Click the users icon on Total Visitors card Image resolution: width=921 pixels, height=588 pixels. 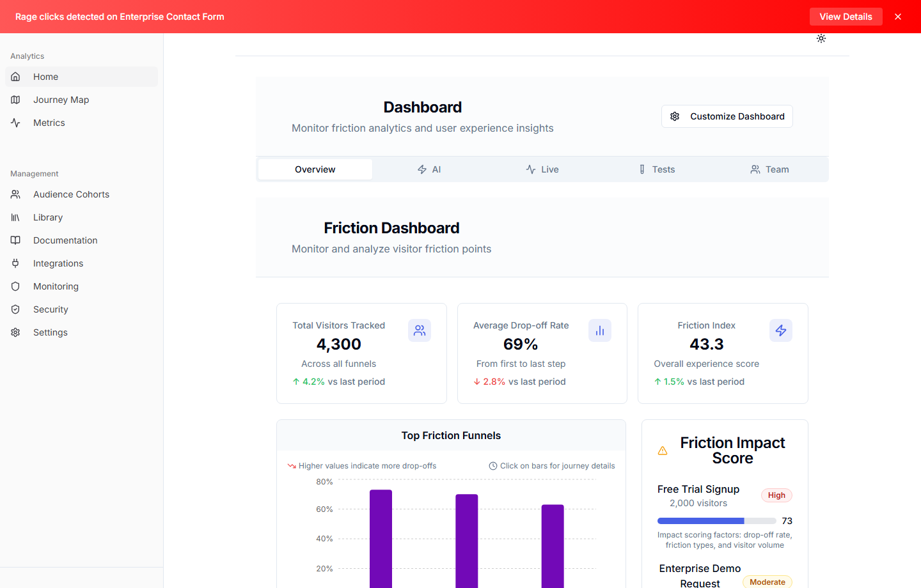[x=420, y=330]
